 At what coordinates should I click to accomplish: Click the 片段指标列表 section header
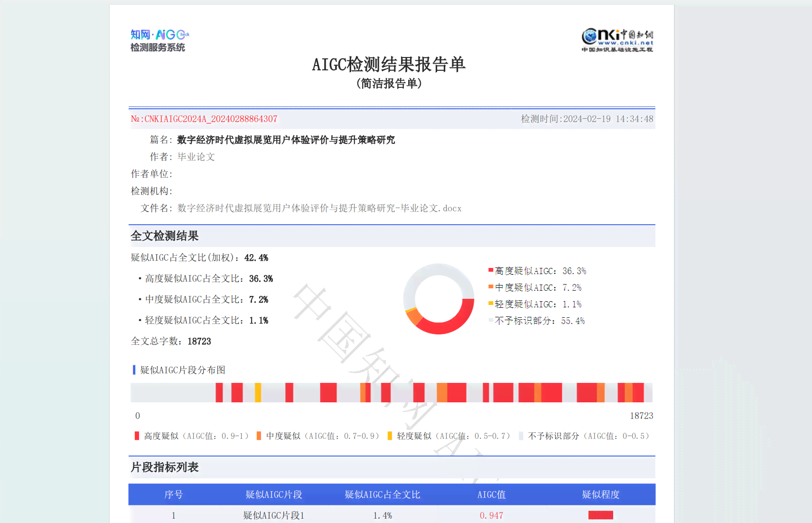point(165,467)
